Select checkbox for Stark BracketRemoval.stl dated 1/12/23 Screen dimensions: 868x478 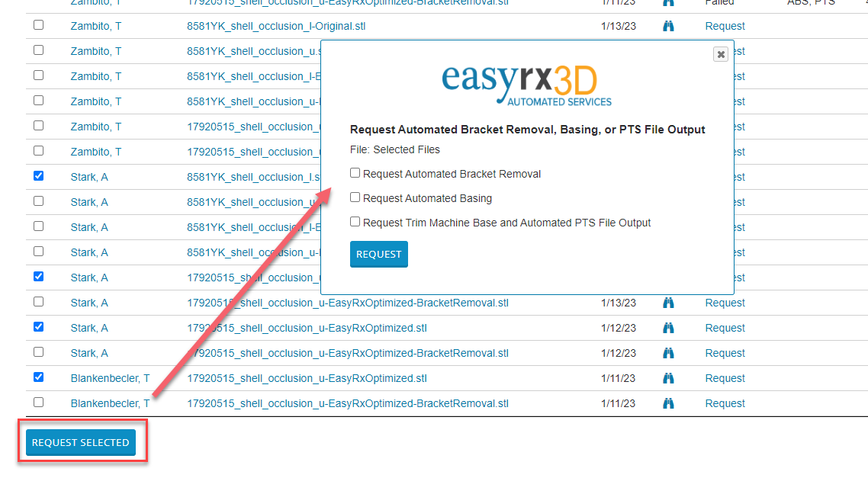click(38, 352)
